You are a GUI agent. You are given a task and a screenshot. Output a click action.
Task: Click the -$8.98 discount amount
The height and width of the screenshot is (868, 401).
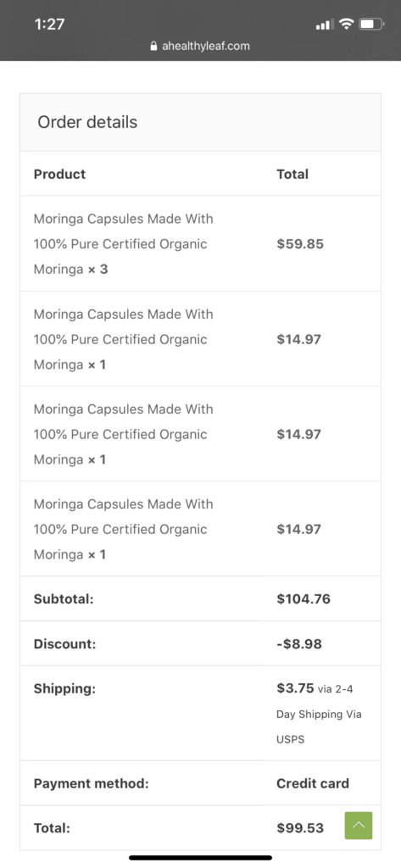[299, 644]
